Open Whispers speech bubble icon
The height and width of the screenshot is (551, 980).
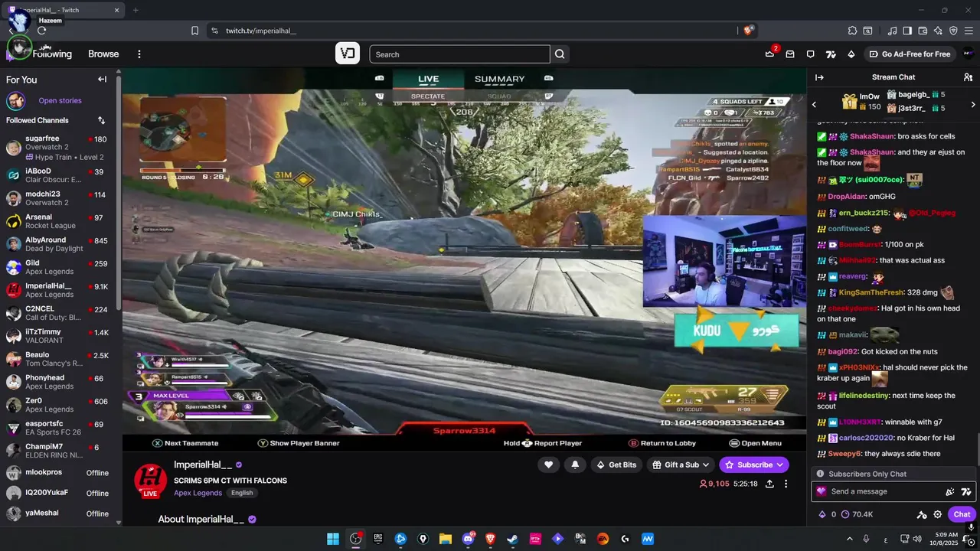[x=810, y=54]
